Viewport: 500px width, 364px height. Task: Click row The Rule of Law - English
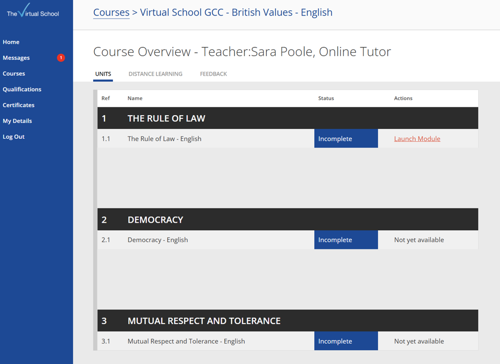click(288, 139)
